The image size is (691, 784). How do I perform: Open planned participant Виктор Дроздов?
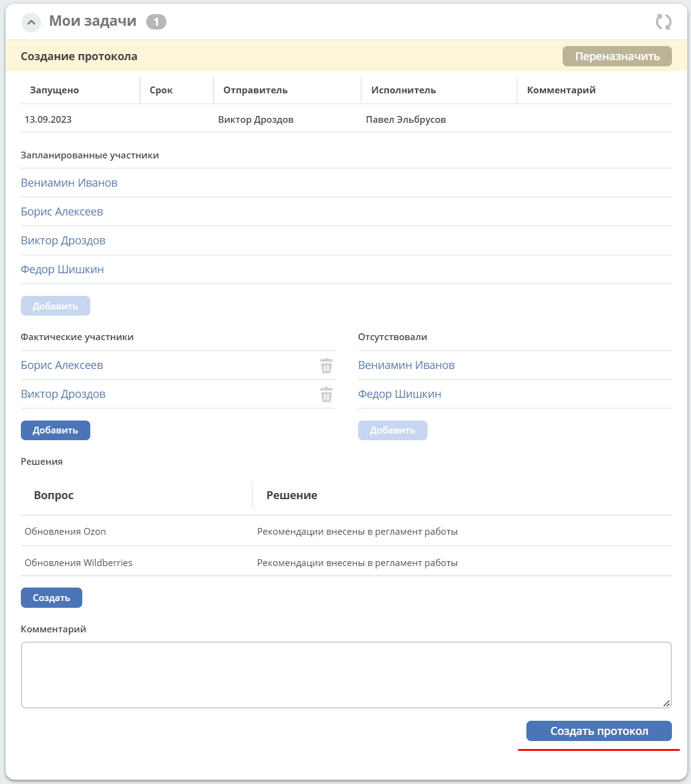[63, 241]
